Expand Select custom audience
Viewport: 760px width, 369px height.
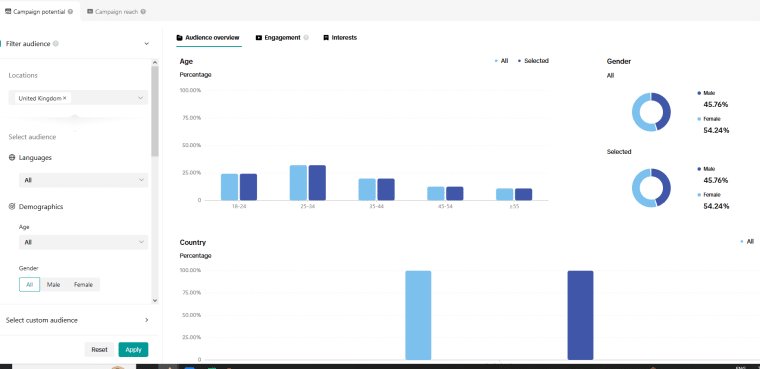(78, 320)
